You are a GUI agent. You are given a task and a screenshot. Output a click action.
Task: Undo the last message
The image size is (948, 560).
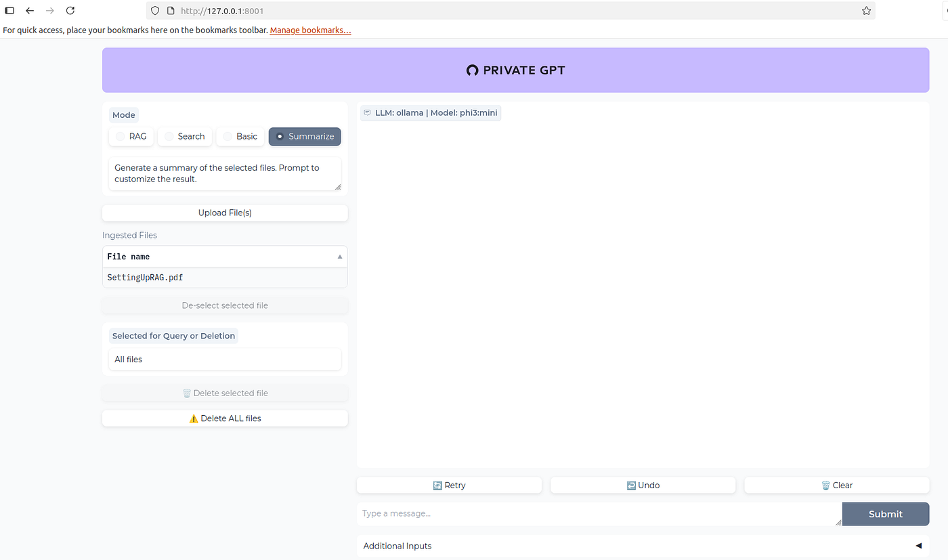coord(643,486)
